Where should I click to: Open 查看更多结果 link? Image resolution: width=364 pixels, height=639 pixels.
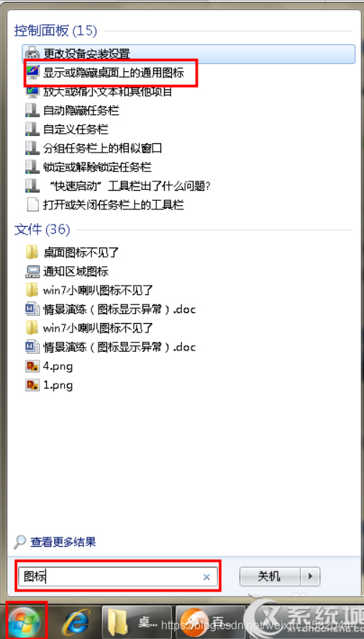click(63, 542)
